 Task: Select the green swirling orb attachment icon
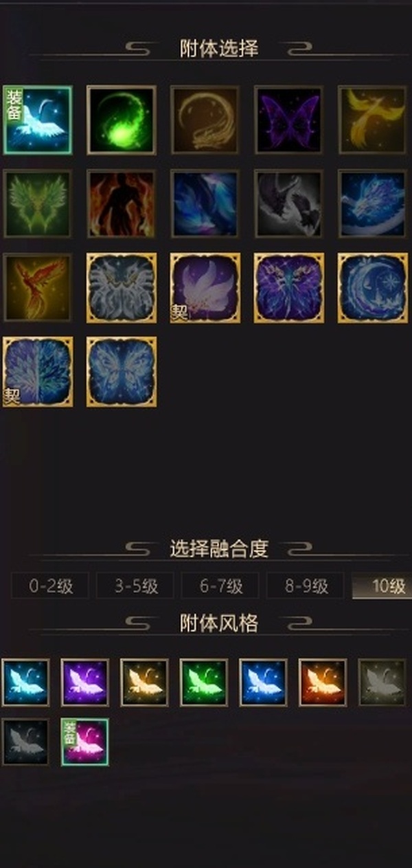(122, 120)
